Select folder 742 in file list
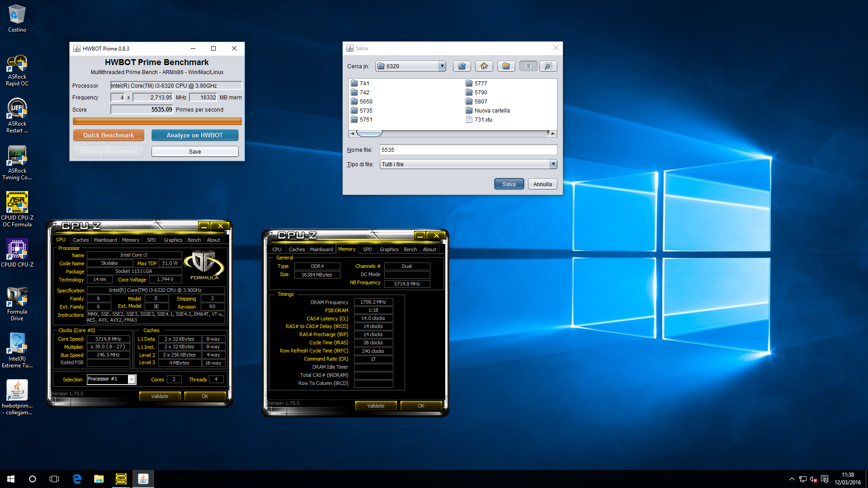Viewport: 868px width, 488px height. pos(360,92)
